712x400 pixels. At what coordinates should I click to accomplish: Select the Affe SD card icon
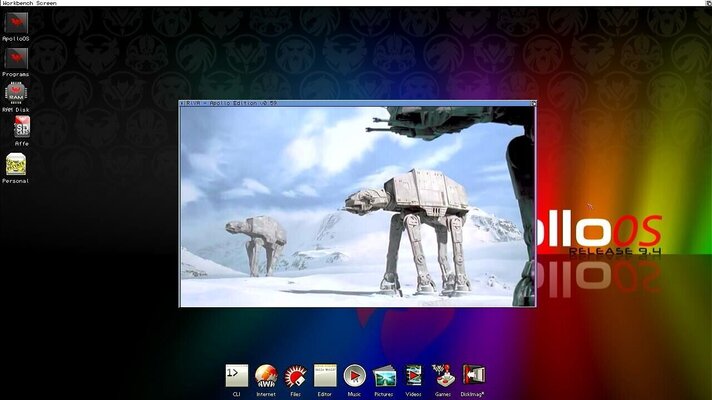[x=21, y=127]
